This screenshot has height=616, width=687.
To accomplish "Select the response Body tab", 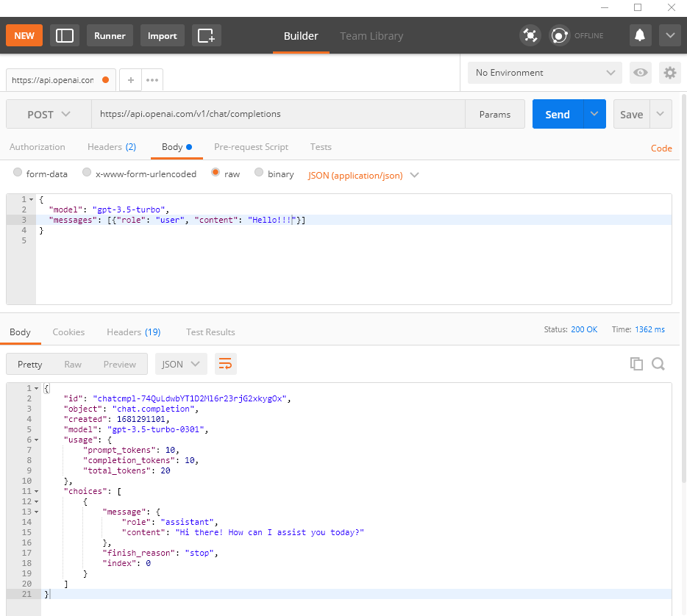I will pos(20,332).
